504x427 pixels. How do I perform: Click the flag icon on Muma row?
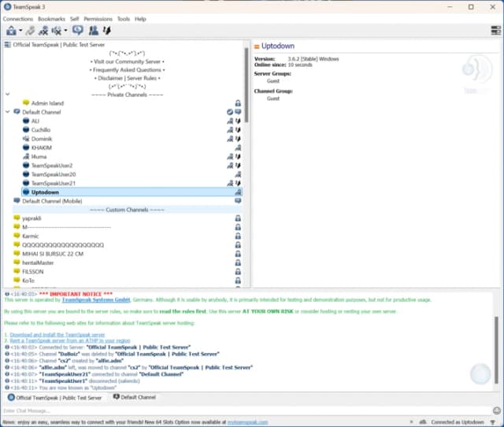(x=238, y=157)
